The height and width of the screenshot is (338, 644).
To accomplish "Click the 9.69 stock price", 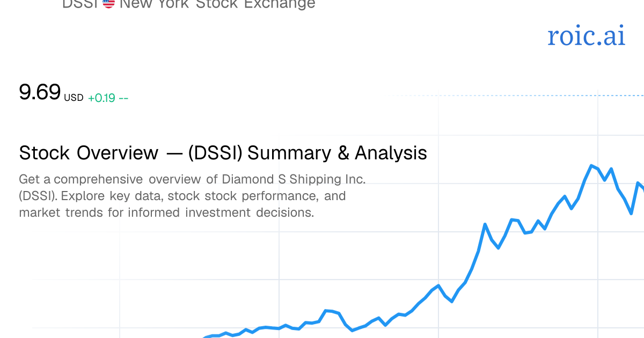I will coord(40,92).
